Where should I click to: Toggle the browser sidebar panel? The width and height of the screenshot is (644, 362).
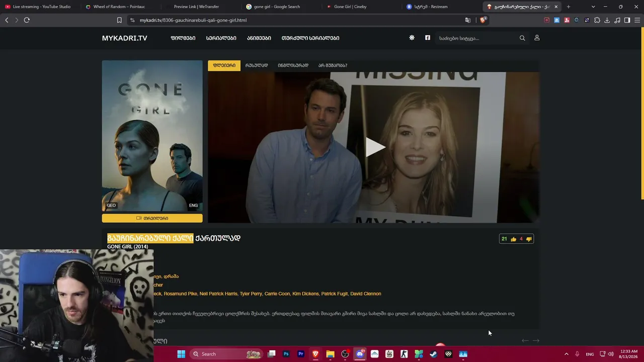tap(627, 20)
